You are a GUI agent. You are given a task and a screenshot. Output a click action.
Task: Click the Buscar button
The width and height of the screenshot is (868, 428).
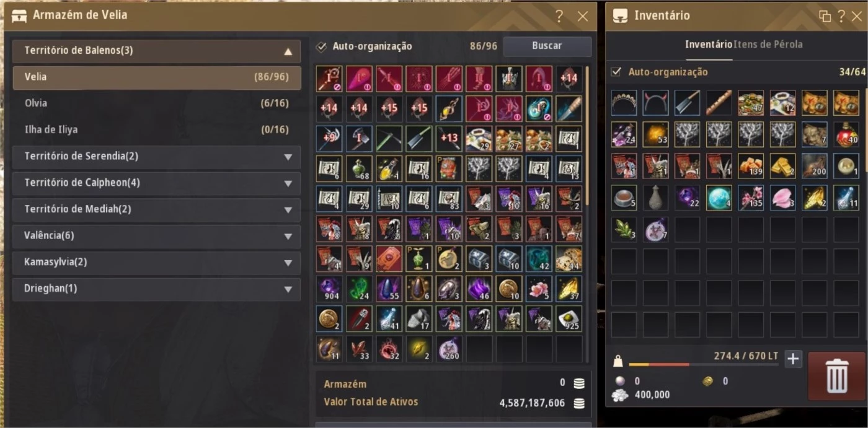pos(547,46)
